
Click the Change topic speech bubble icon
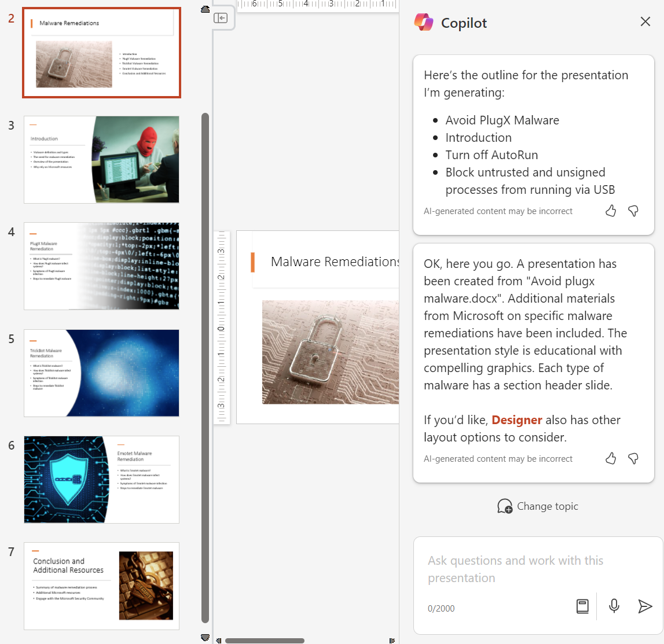(x=505, y=506)
